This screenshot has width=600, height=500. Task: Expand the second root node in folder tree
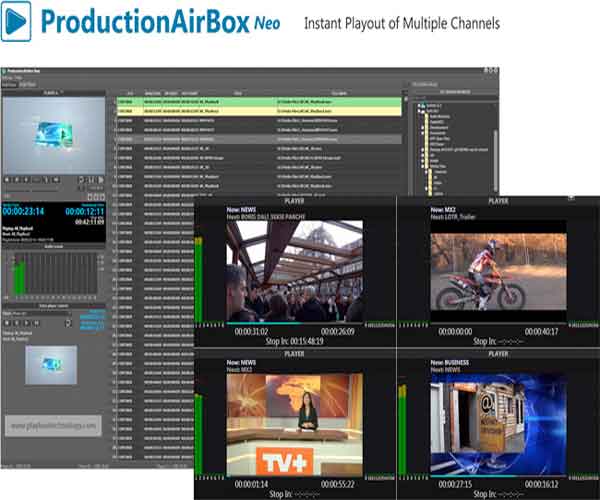click(x=419, y=111)
